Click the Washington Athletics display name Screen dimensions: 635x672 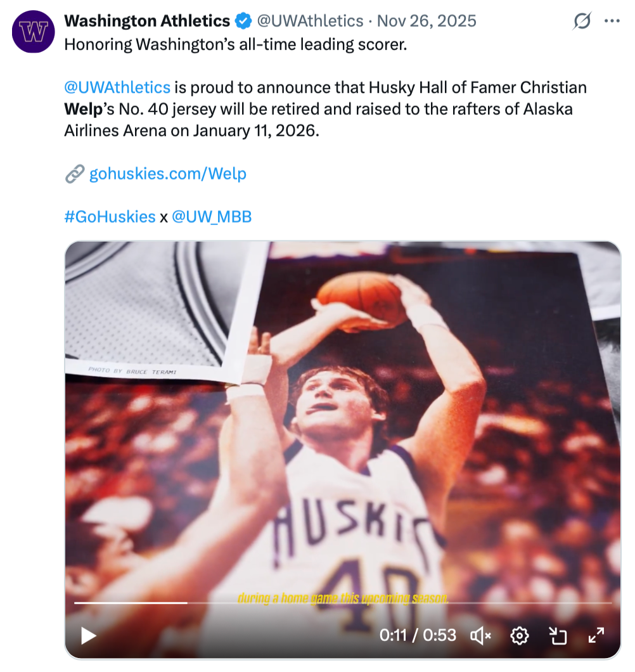[x=147, y=21]
